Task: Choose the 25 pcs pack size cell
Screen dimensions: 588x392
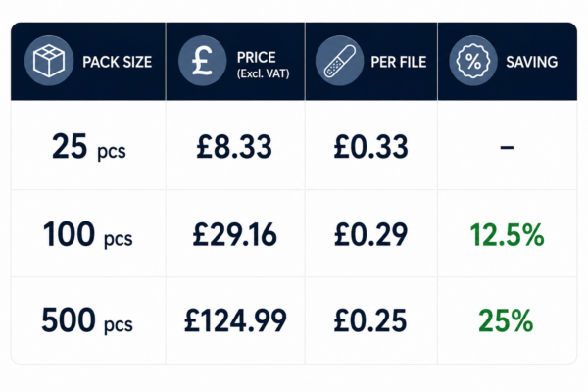Action: pyautogui.click(x=89, y=147)
